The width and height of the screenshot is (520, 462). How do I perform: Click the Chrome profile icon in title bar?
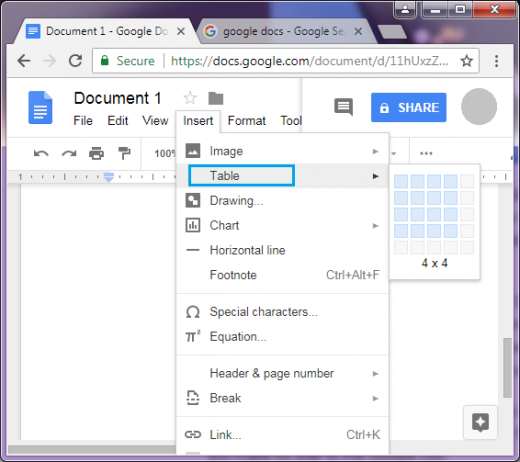[x=405, y=9]
